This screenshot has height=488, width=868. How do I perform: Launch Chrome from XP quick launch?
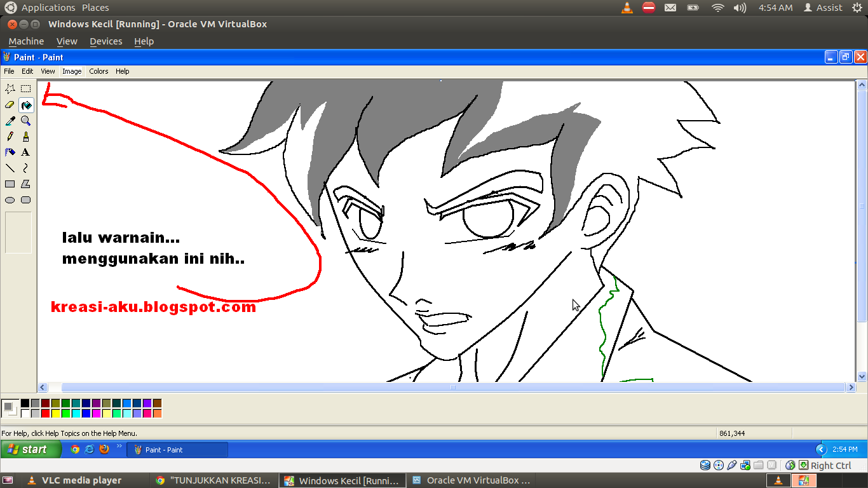tap(75, 449)
